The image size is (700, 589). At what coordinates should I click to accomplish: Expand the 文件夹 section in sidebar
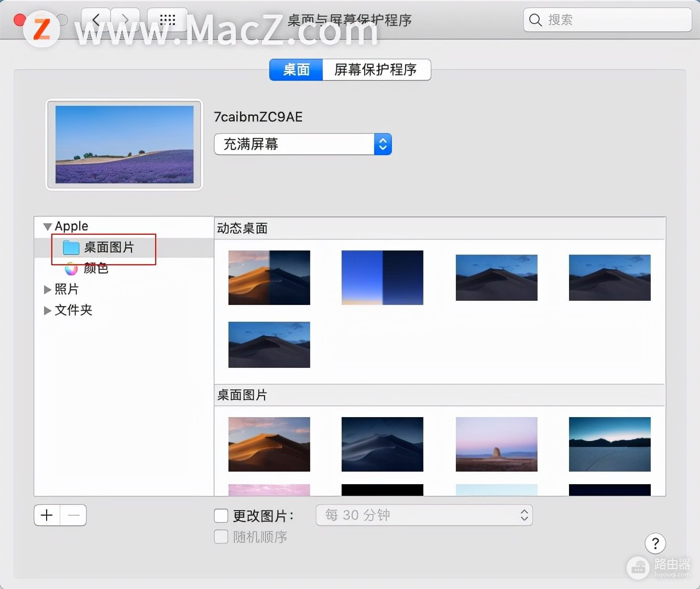[48, 310]
